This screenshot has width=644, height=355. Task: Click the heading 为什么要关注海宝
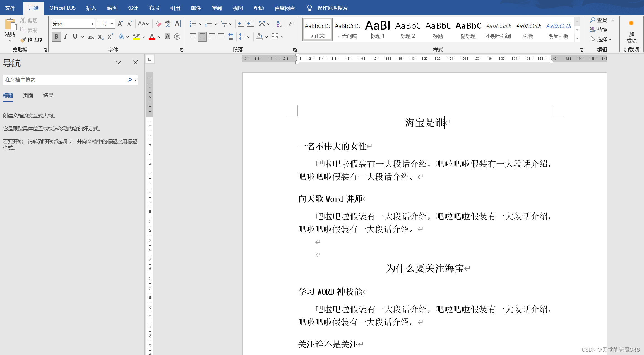click(x=425, y=268)
